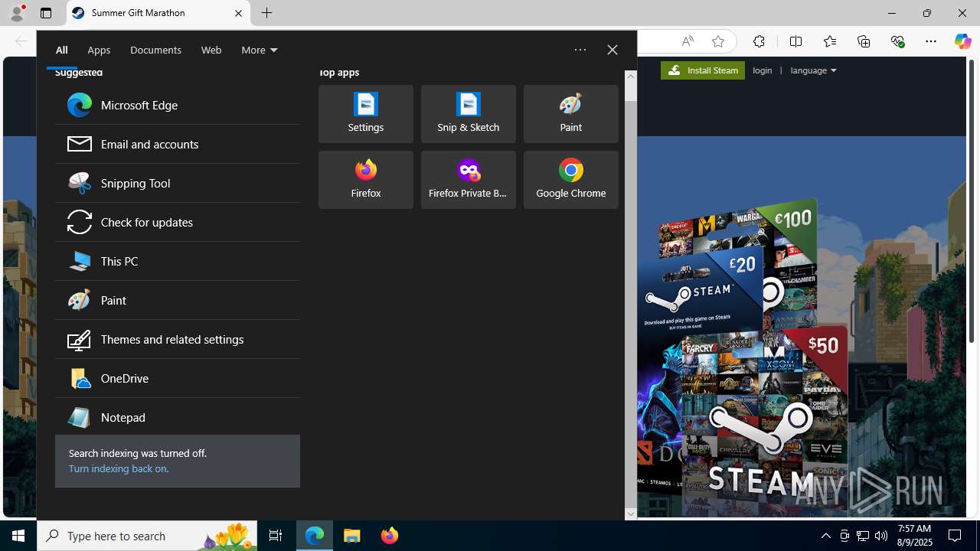Open the Edge Collections panel
This screenshot has width=980, height=551.
point(864,41)
